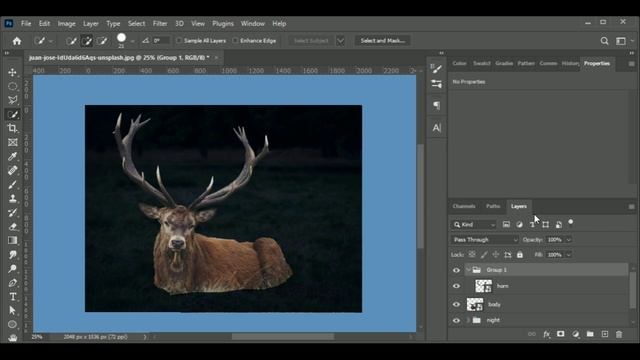
Task: Hide the night group
Action: (456, 321)
